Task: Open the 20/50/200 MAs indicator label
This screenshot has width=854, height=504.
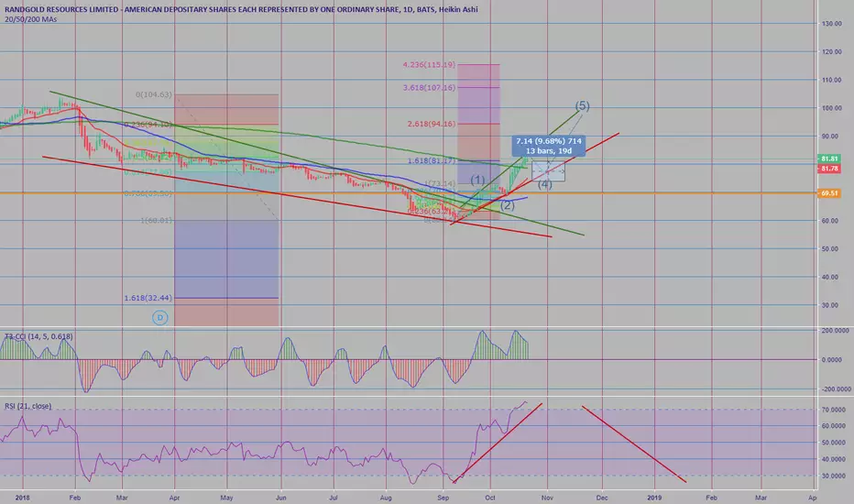Action: coord(30,19)
